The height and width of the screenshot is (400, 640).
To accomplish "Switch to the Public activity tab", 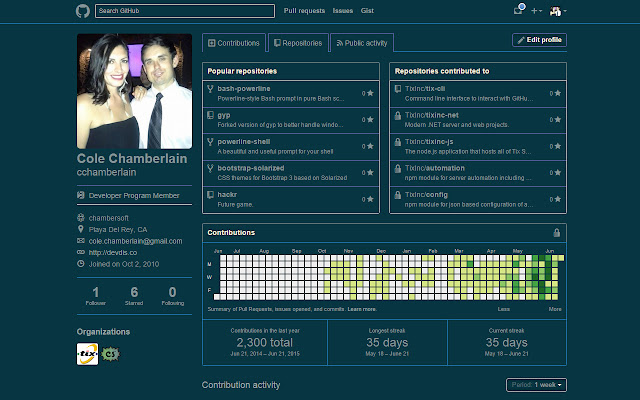I will click(x=362, y=43).
